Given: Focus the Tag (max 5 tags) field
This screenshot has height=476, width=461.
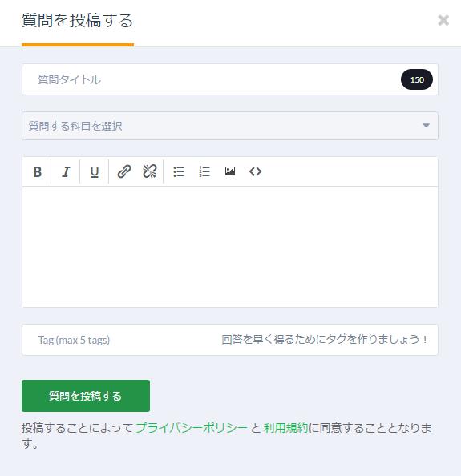Looking at the screenshot, I should [230, 340].
